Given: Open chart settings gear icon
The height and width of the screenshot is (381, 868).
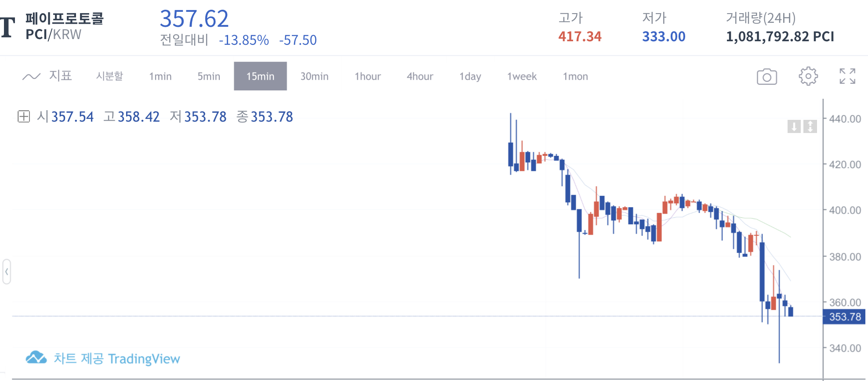Looking at the screenshot, I should pos(808,76).
